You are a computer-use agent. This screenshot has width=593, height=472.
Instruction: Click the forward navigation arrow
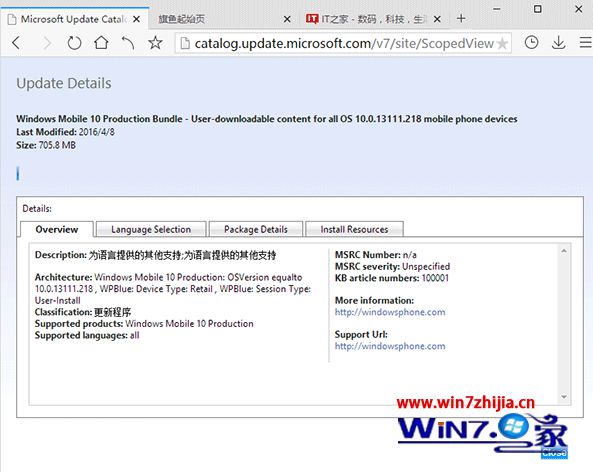coord(47,43)
